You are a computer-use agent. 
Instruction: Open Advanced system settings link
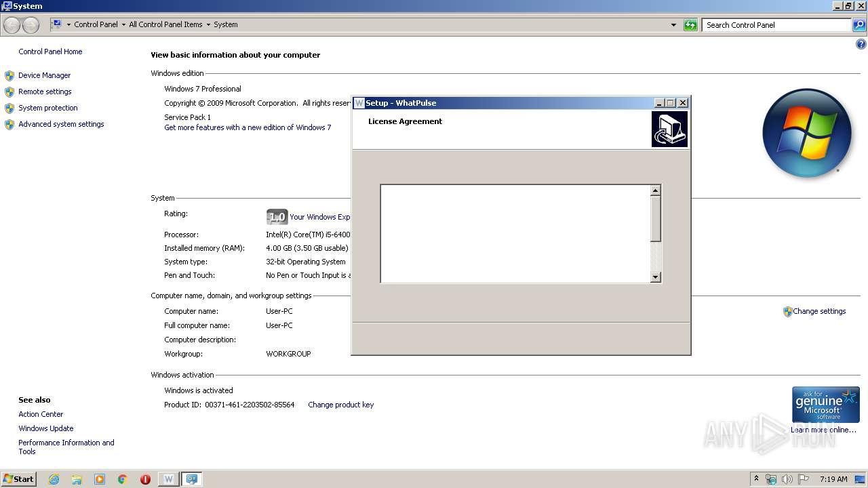point(61,124)
